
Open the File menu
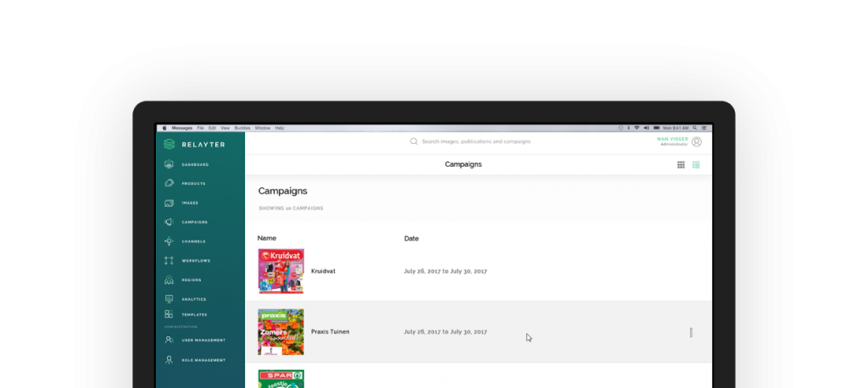coord(200,128)
